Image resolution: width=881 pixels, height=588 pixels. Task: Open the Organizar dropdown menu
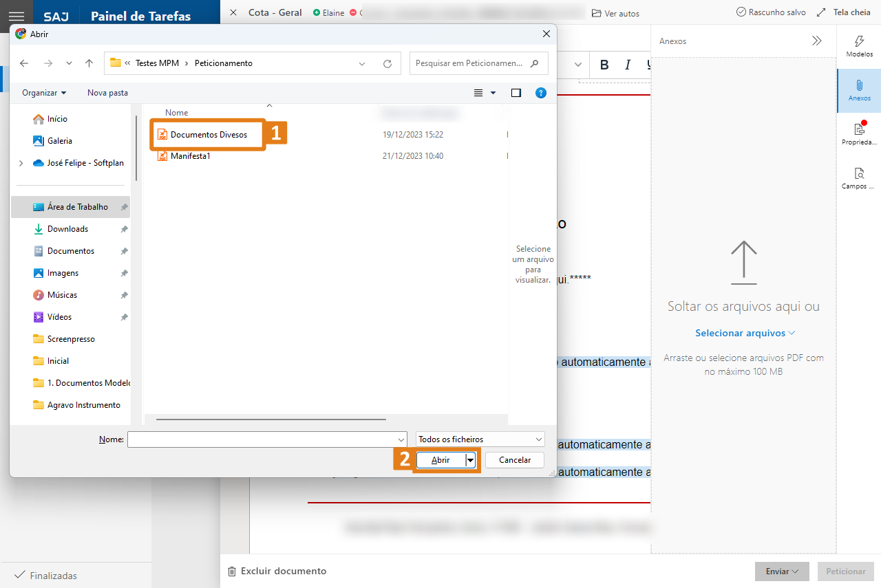(44, 93)
